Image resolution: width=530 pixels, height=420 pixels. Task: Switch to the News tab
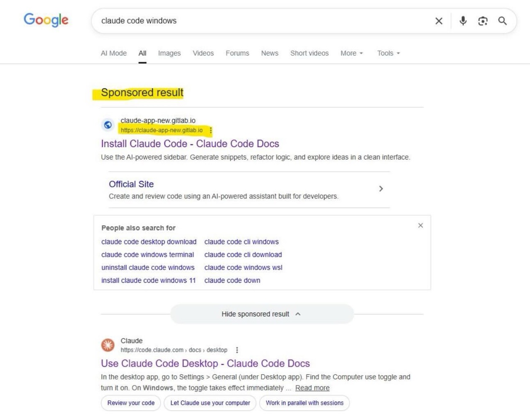click(270, 53)
